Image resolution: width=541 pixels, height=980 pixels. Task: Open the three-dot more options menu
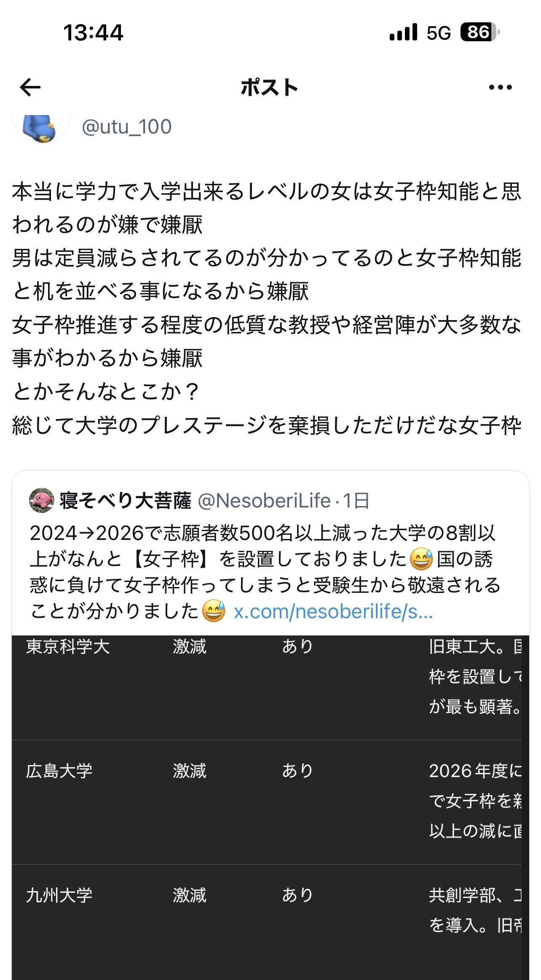tap(500, 88)
